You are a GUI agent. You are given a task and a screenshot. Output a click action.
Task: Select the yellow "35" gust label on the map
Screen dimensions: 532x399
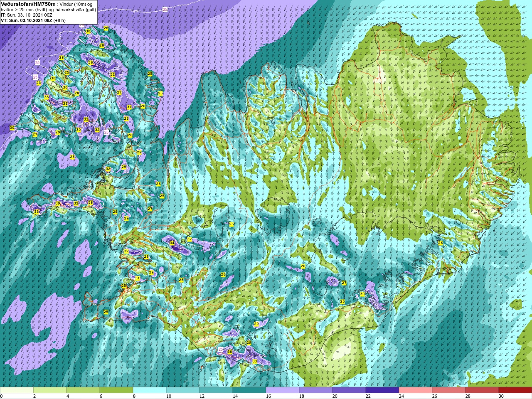click(x=47, y=97)
